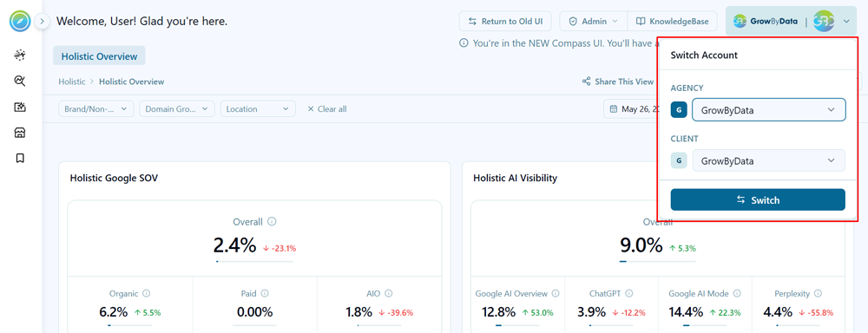Click the Agency G avatar badge
Screen dimensions: 868x333
(x=679, y=110)
